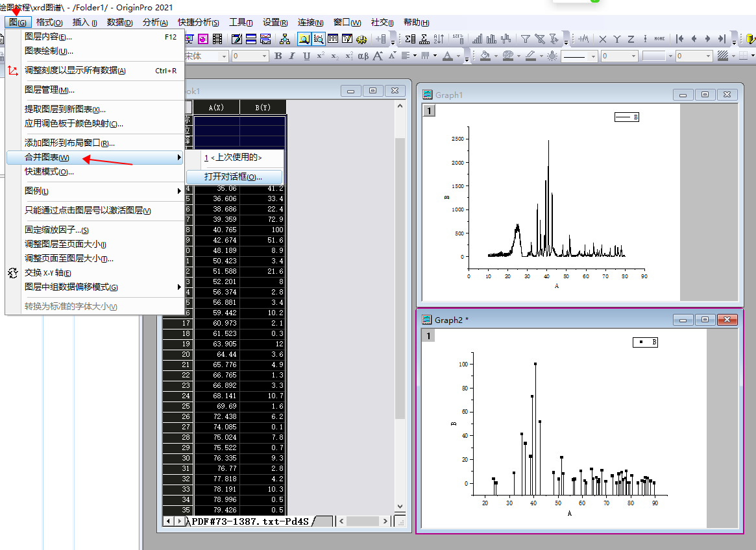
Task: Click the A-Z sort icon
Action: pos(439,39)
